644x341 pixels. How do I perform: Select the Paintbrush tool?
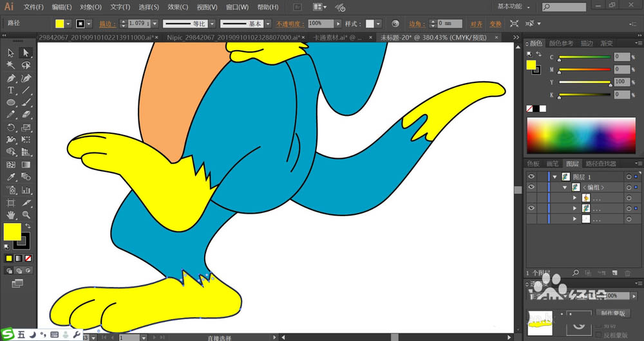coord(26,102)
